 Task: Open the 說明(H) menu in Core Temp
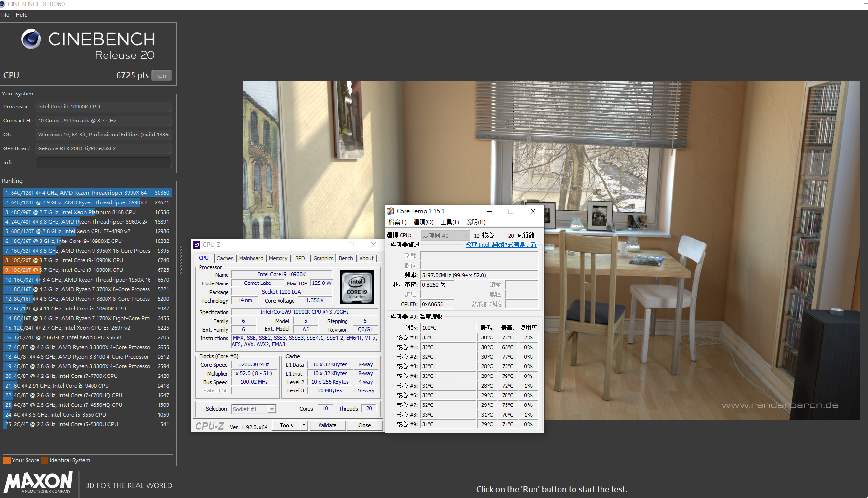click(476, 222)
